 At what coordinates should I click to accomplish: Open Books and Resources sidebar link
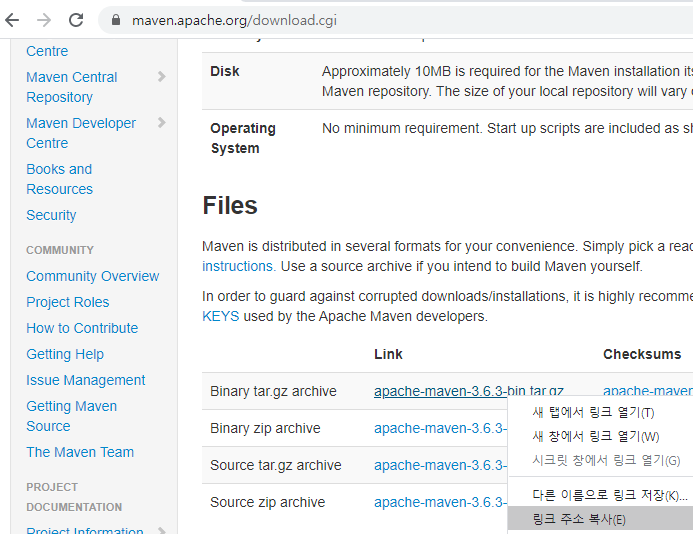coord(59,179)
